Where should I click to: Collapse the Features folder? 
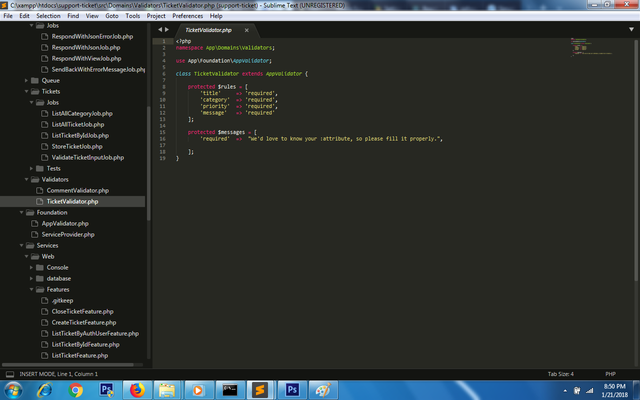coord(31,290)
